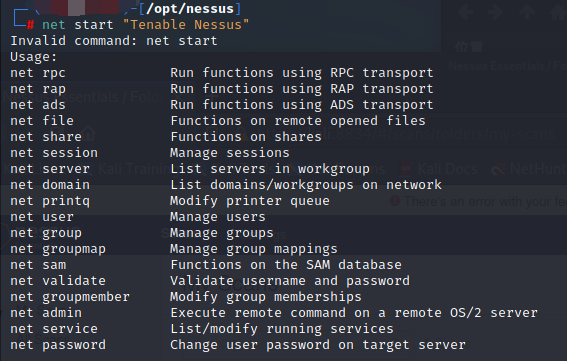Click 'Run functions using ADS transport' description
The width and height of the screenshot is (567, 361).
pos(302,105)
